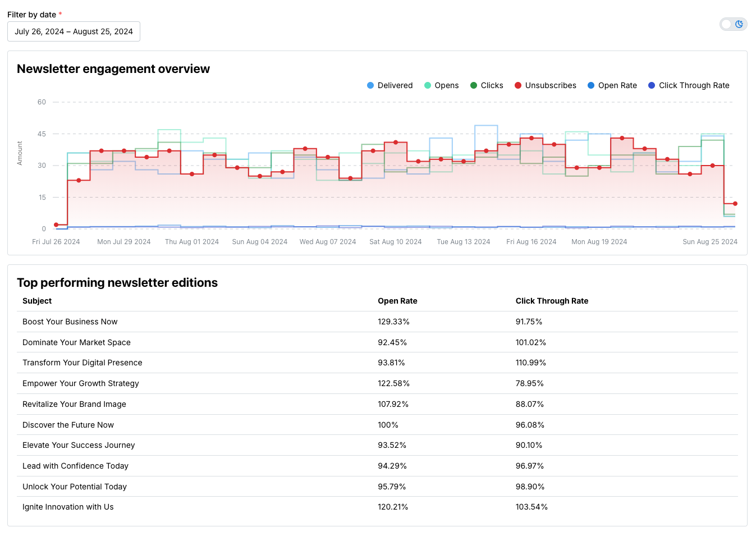Hide the Unsubscribes series via its legend entry
Screen dimensions: 756x550
point(545,85)
